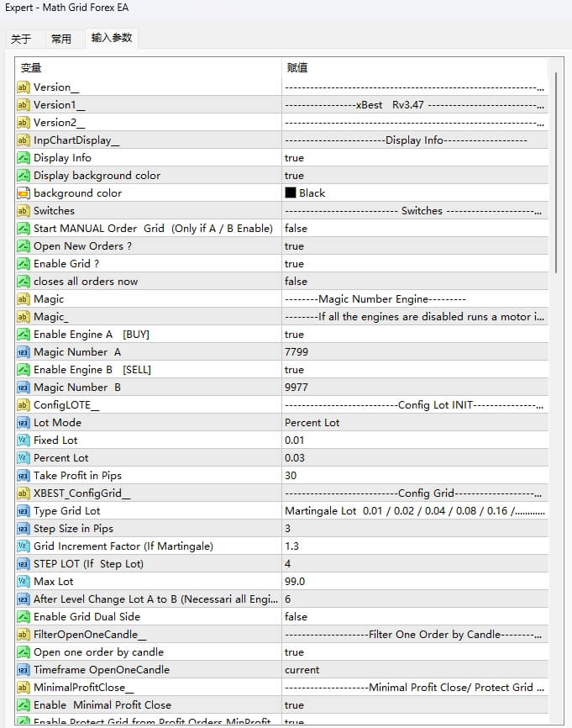The image size is (572, 728).
Task: Select the Version2_ variable row
Action: (281, 123)
